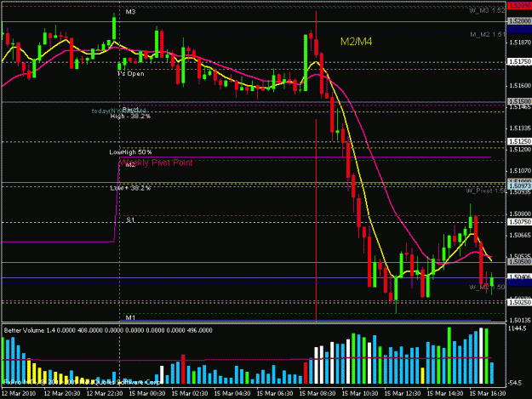Select the S1 support label

(x=130, y=220)
